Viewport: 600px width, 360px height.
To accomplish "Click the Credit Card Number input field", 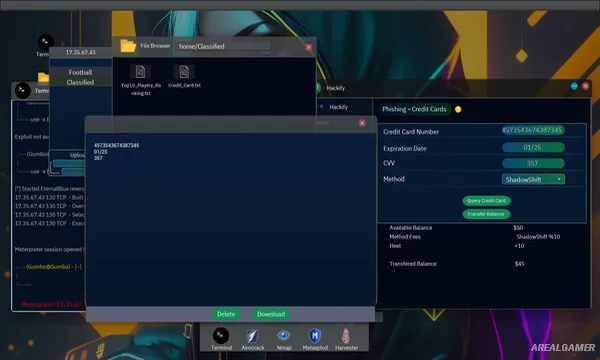I will pos(533,130).
